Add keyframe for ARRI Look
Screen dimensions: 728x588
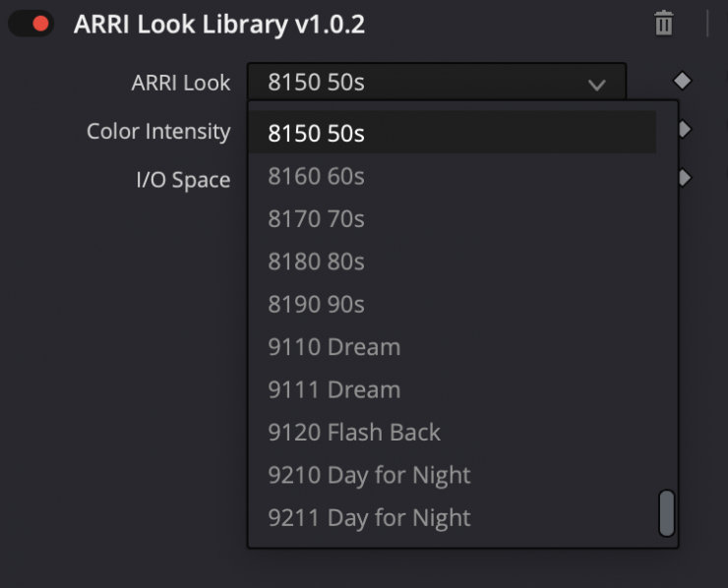point(682,81)
